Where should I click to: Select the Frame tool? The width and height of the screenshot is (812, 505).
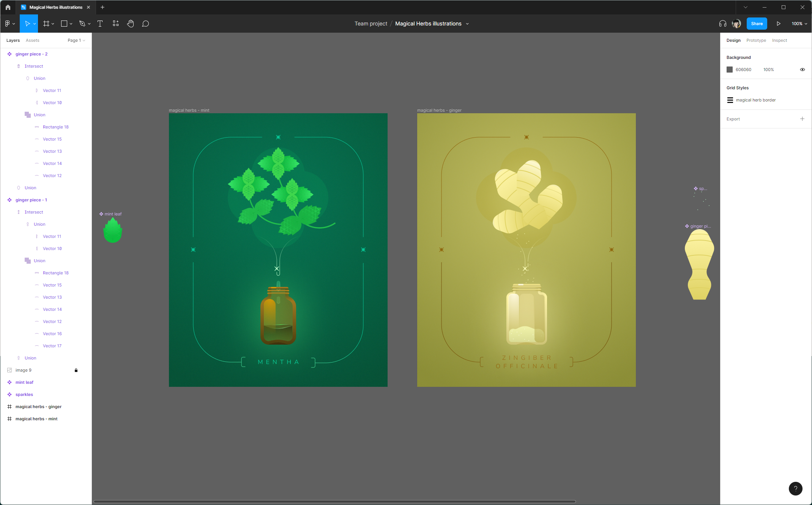pyautogui.click(x=46, y=24)
